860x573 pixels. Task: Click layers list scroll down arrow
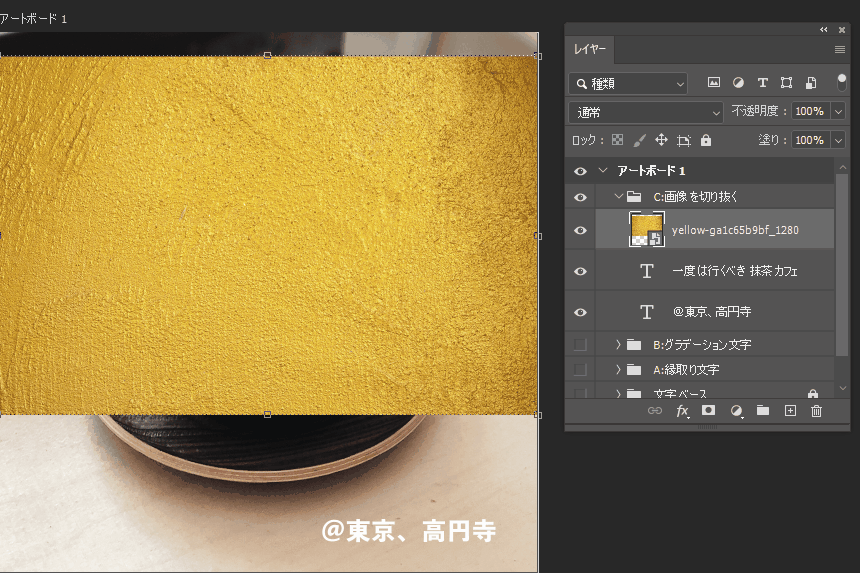click(x=842, y=388)
